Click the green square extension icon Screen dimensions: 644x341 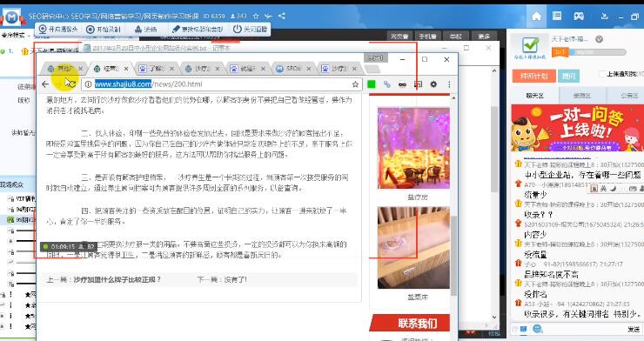point(372,84)
